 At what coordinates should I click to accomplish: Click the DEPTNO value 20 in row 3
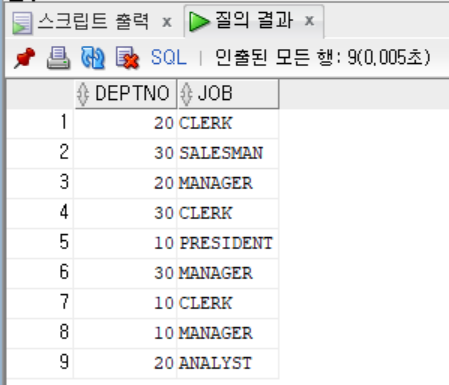point(125,183)
